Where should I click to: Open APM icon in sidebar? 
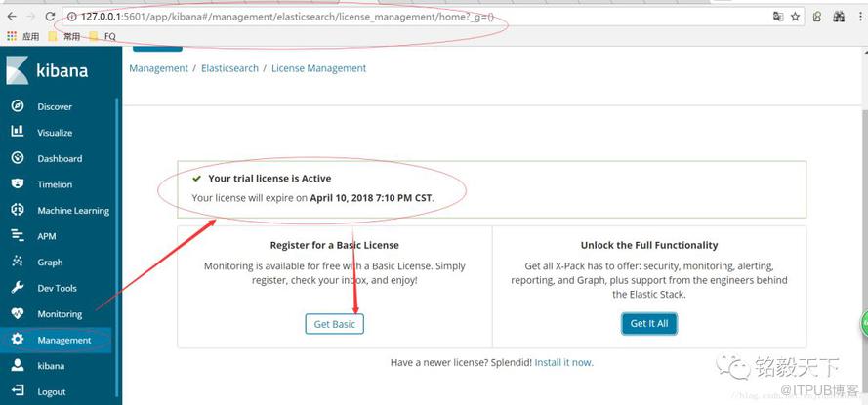(18, 236)
